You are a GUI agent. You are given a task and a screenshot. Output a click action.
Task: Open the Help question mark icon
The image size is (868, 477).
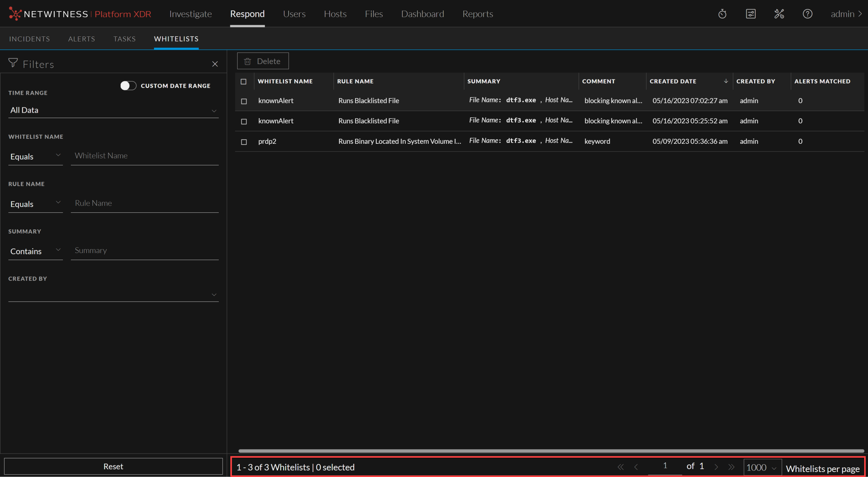pos(807,14)
